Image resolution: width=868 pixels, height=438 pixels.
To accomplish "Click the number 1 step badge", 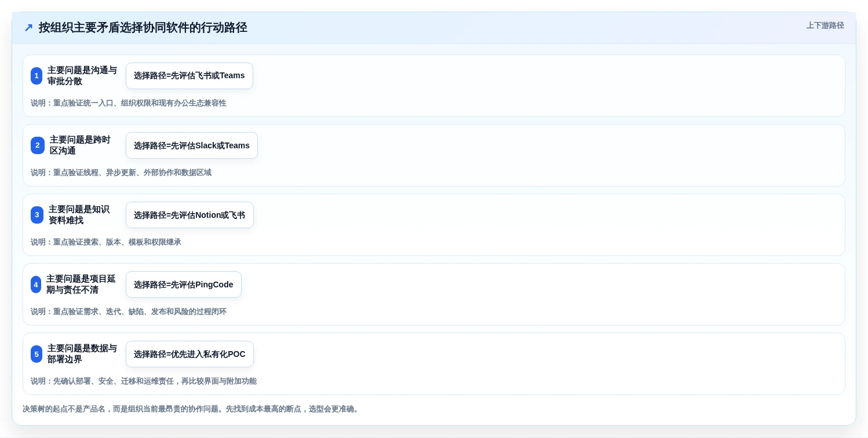I will click(x=37, y=76).
